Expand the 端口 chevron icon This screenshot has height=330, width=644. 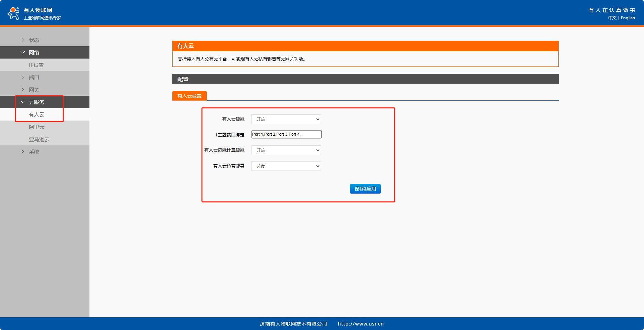pyautogui.click(x=23, y=77)
